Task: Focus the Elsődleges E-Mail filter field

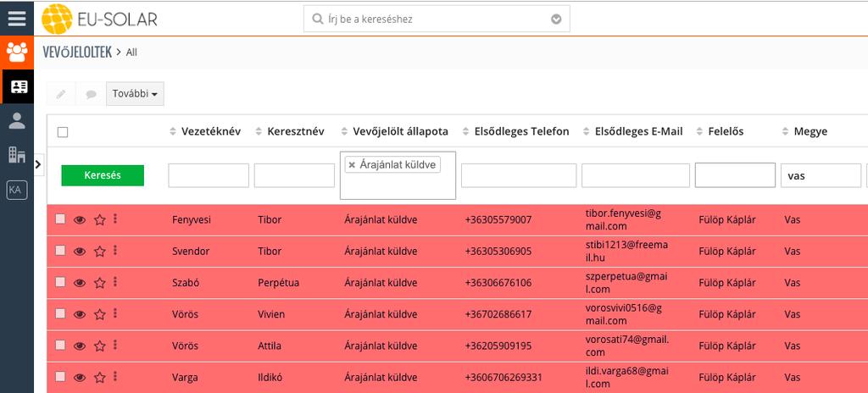Action: [636, 175]
